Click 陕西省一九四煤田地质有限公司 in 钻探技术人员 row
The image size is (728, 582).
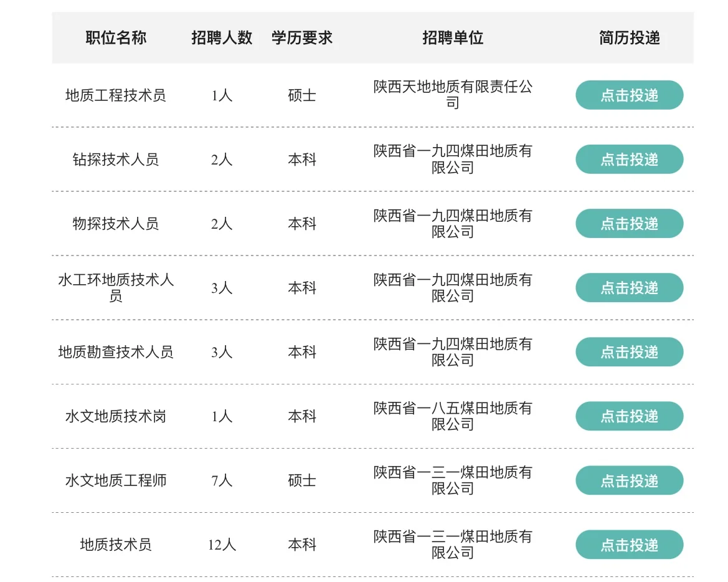pyautogui.click(x=453, y=159)
